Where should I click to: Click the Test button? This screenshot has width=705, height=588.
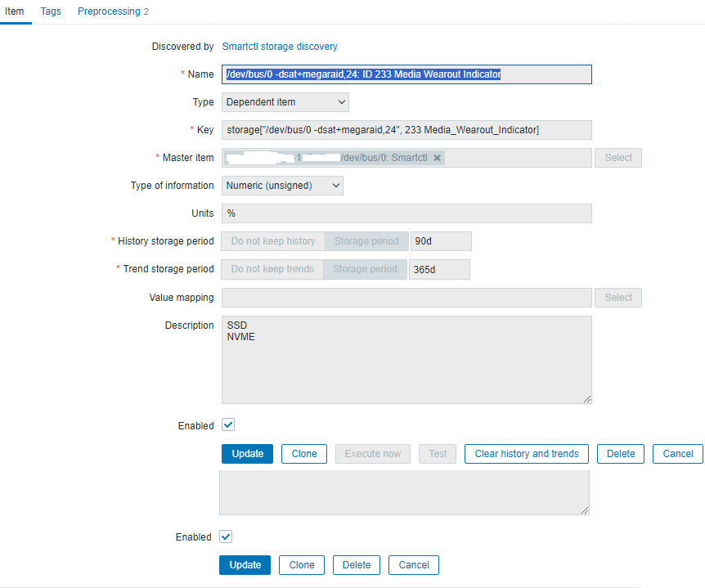[438, 454]
